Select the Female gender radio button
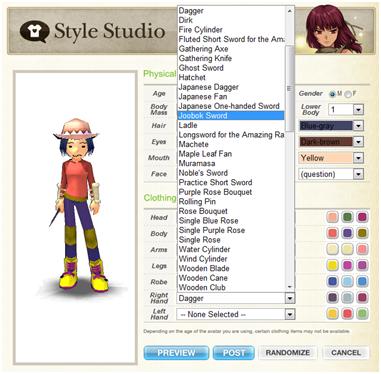This screenshot has height=374, width=381. [x=348, y=94]
